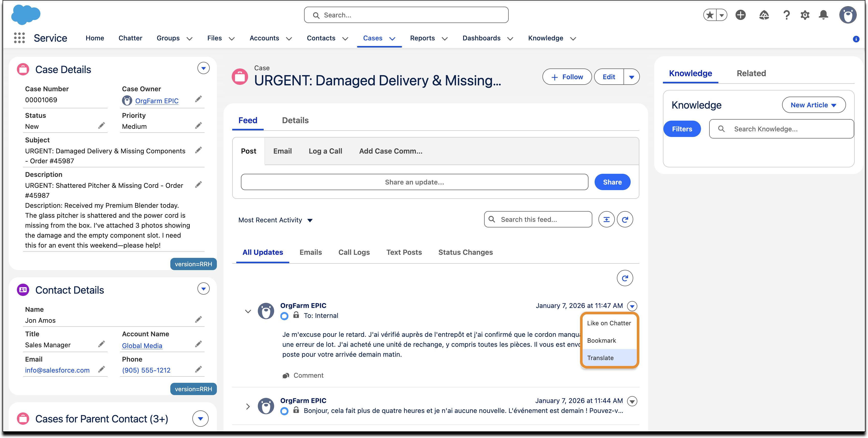Screen dimensions: 868x438
Task: Open the Trailhead guidance center icon
Action: pyautogui.click(x=764, y=15)
